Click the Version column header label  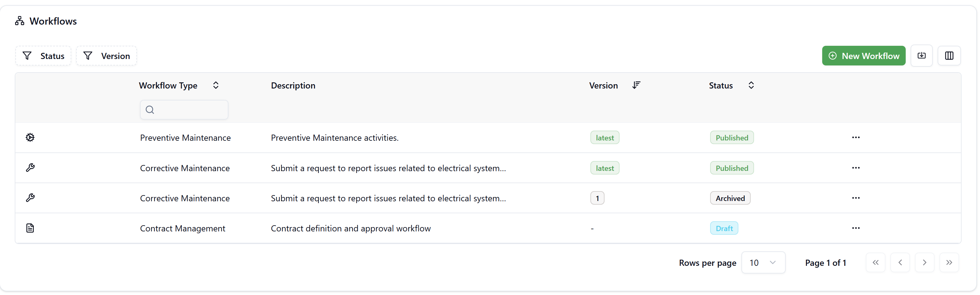pos(603,86)
